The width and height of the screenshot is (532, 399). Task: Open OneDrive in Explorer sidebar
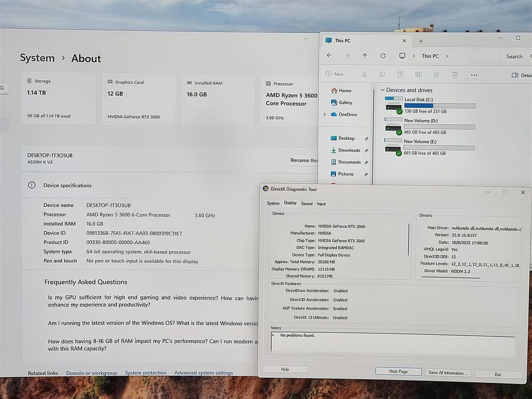click(344, 115)
